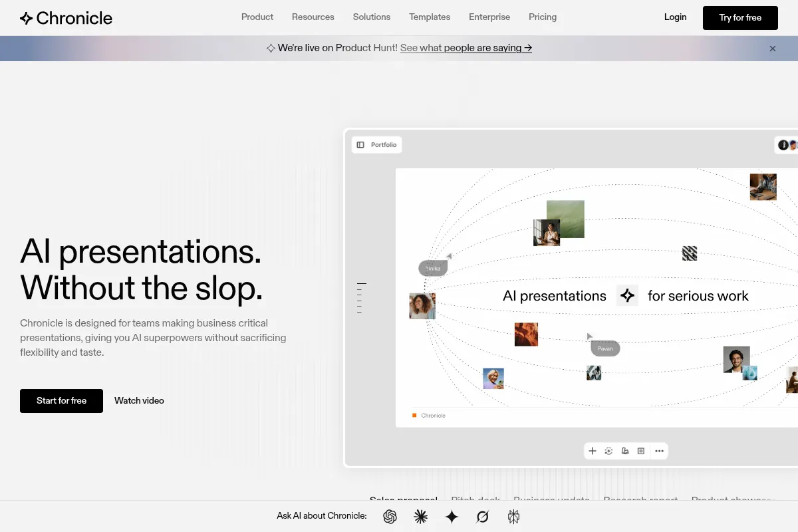This screenshot has width=798, height=532.
Task: Click the Login link
Action: [x=675, y=17]
